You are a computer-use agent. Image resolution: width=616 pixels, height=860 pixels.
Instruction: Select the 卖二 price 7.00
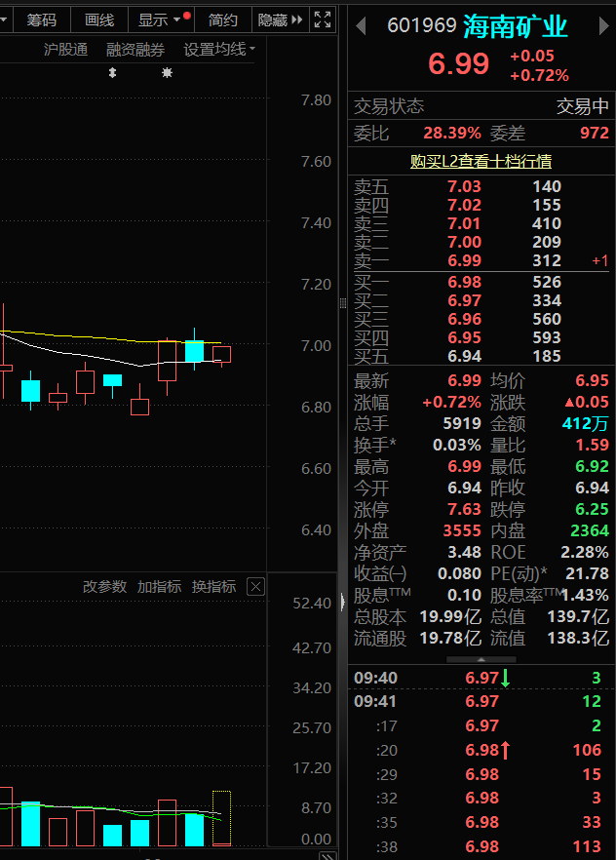(464, 242)
